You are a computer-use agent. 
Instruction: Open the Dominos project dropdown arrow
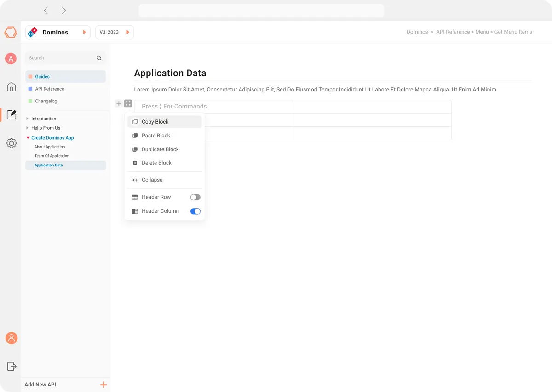tap(84, 32)
